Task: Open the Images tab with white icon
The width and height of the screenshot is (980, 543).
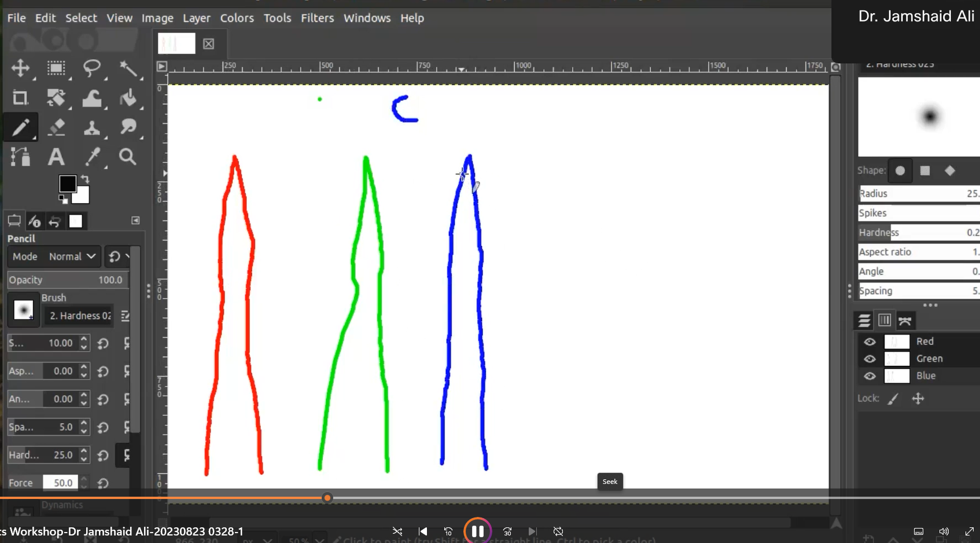Action: coord(76,221)
